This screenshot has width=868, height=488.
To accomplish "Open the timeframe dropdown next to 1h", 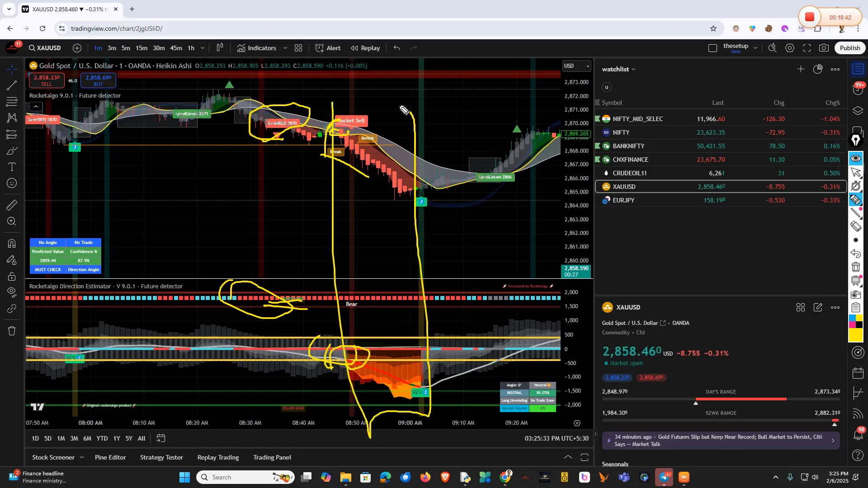I will click(x=203, y=48).
